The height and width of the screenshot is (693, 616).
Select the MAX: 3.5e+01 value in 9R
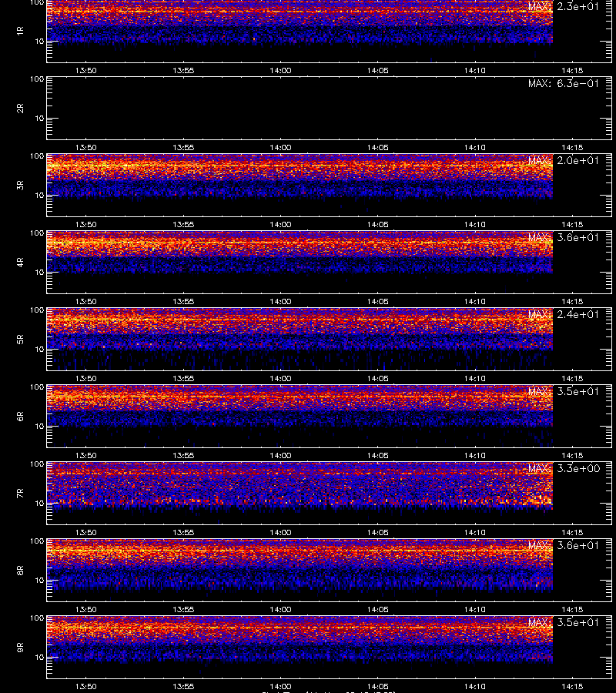564,622
